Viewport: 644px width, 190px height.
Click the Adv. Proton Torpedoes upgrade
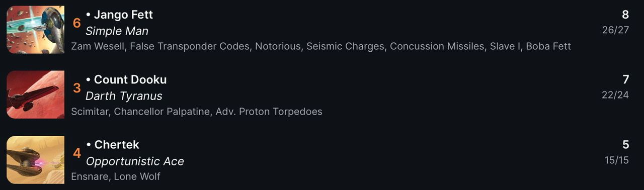click(x=269, y=111)
